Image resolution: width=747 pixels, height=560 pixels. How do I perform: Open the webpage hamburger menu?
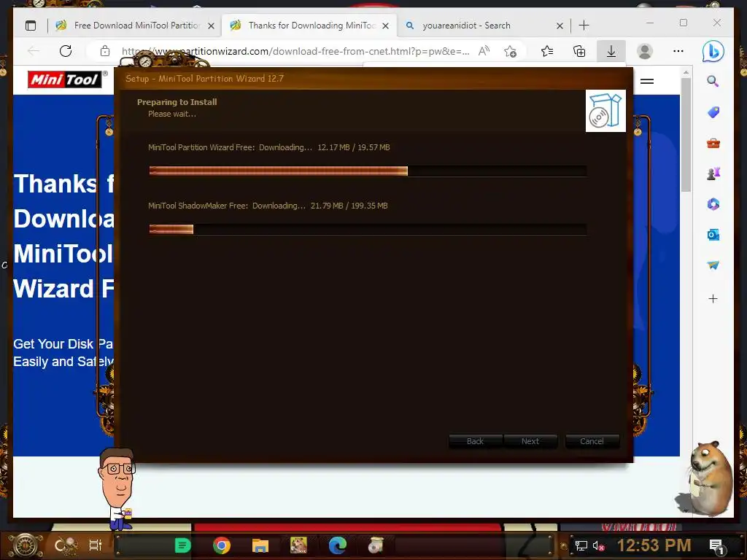click(x=647, y=82)
